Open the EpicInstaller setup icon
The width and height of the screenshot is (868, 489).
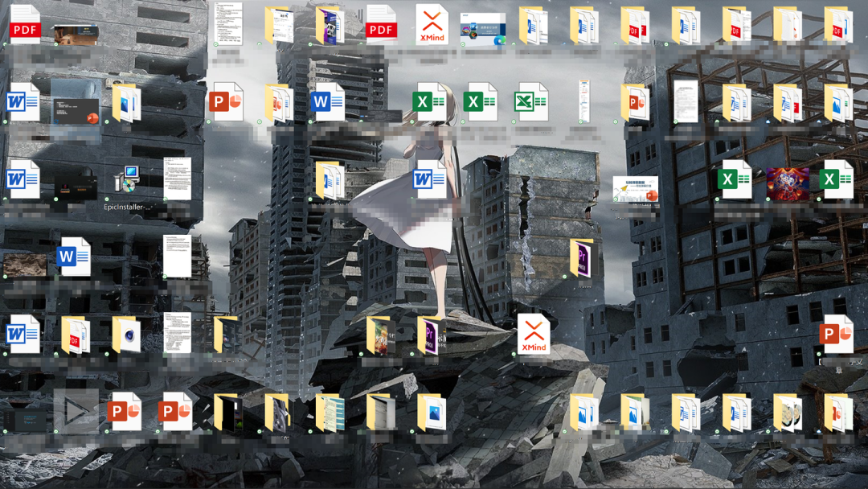click(127, 179)
